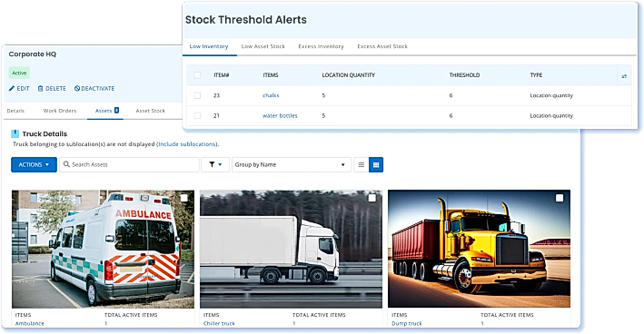The width and height of the screenshot is (644, 334).
Task: Tick the select-all checkbox in alerts header
Action: click(x=197, y=75)
